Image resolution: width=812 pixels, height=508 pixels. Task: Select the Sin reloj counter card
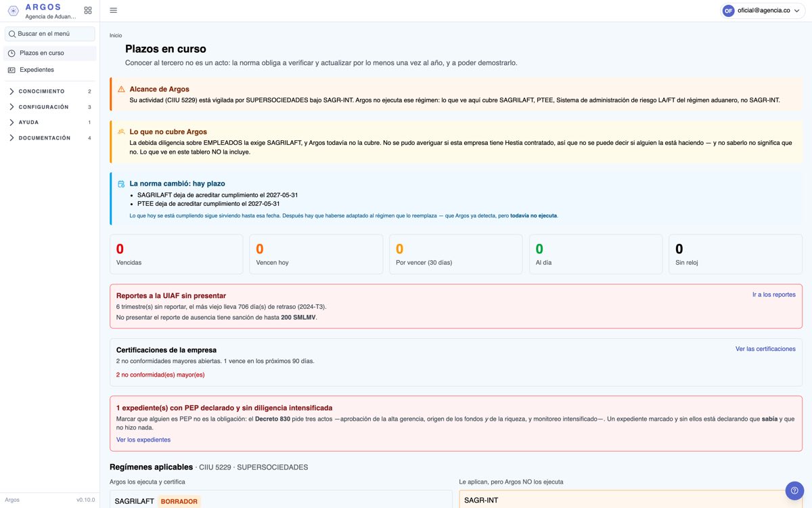[736, 254]
